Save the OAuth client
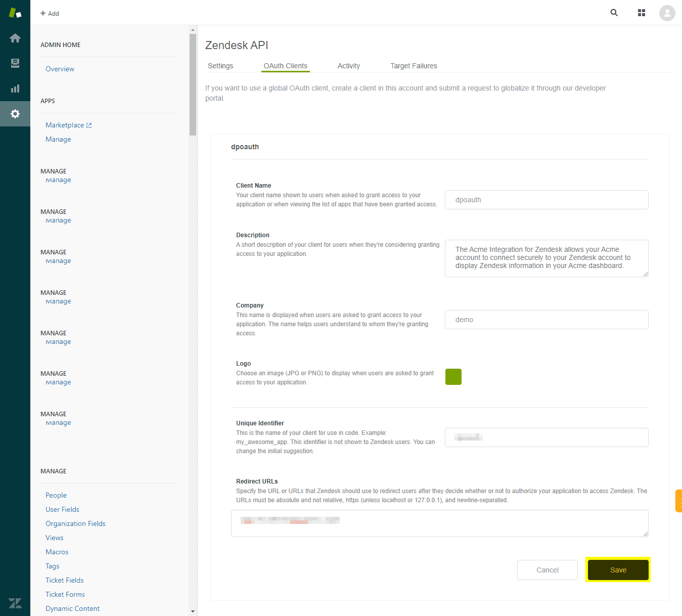682x616 pixels. [x=618, y=570]
